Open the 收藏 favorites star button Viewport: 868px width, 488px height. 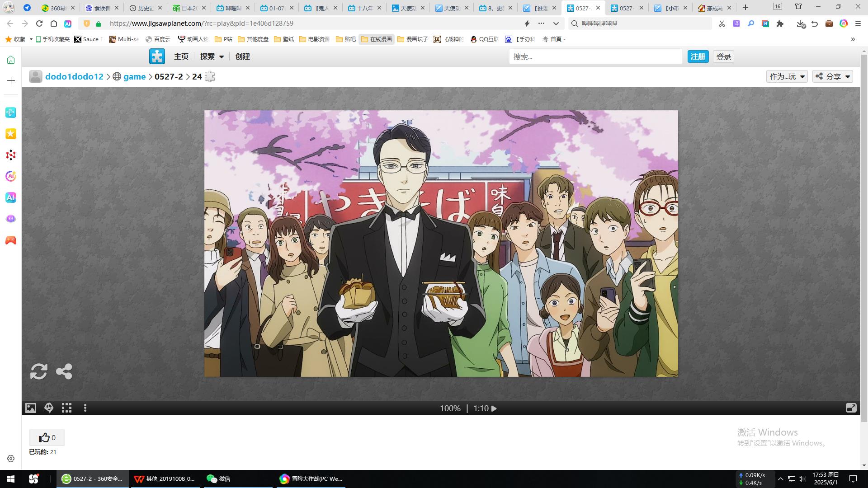tap(16, 39)
